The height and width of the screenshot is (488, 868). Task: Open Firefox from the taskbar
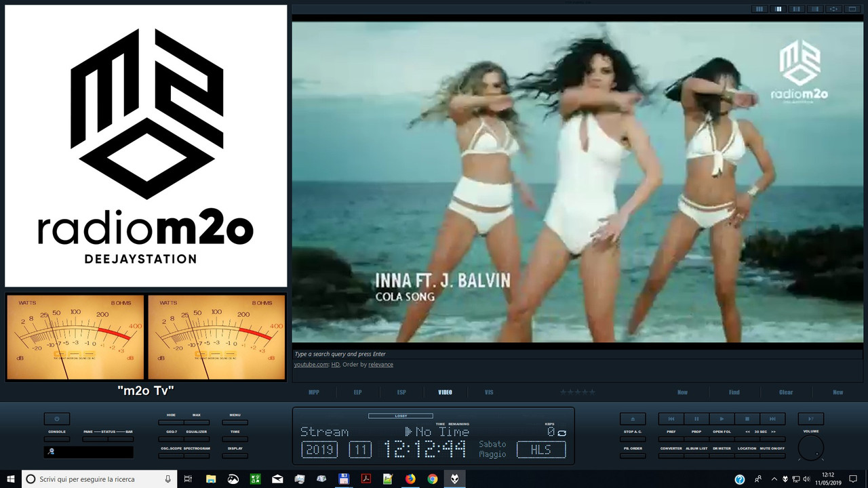410,479
